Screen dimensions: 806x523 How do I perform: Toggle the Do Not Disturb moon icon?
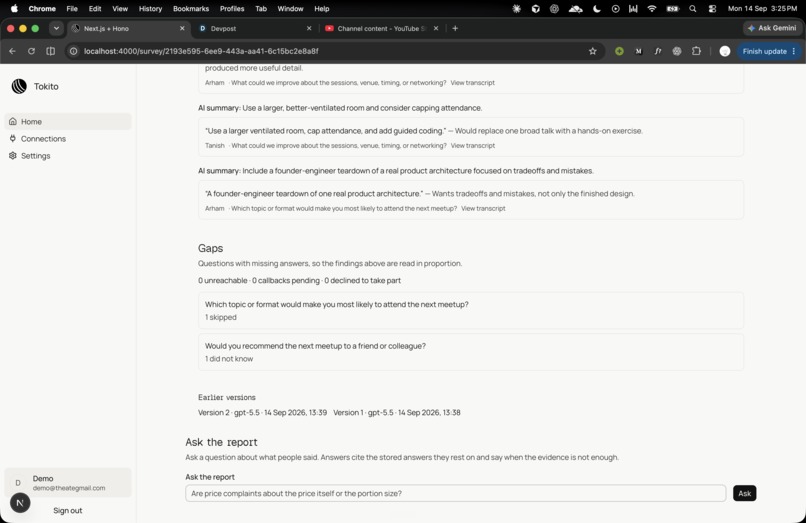pos(596,8)
